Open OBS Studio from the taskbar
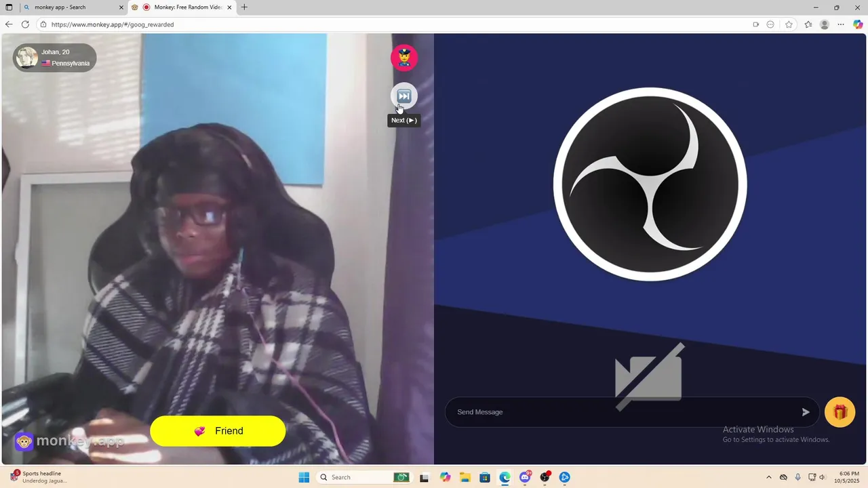The image size is (868, 488). [x=545, y=477]
